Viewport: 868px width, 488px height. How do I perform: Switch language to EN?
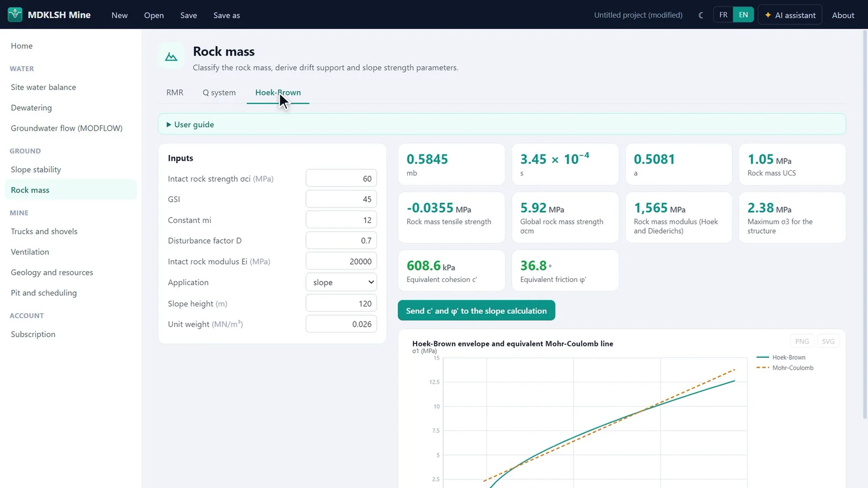point(743,15)
